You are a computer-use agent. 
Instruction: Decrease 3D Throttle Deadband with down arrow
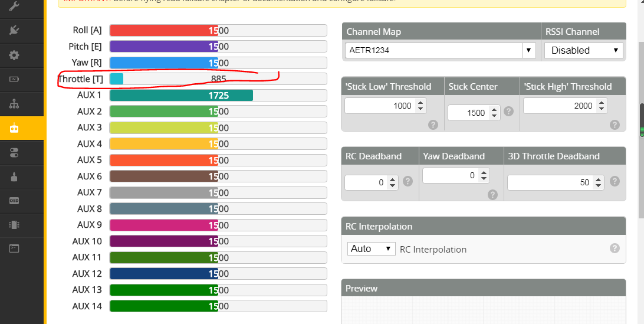[599, 186]
